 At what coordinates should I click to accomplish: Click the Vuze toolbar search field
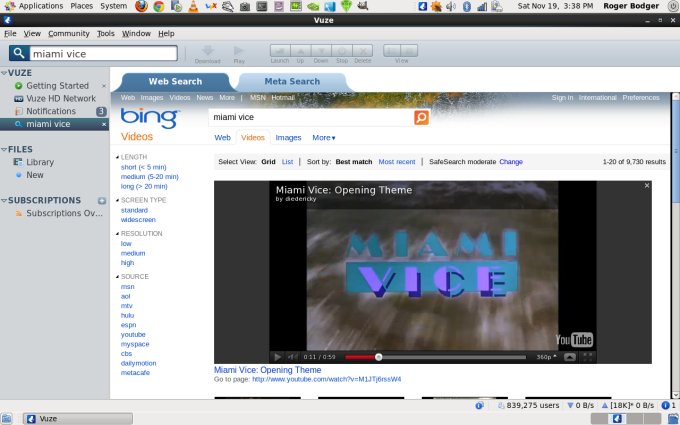pos(103,53)
